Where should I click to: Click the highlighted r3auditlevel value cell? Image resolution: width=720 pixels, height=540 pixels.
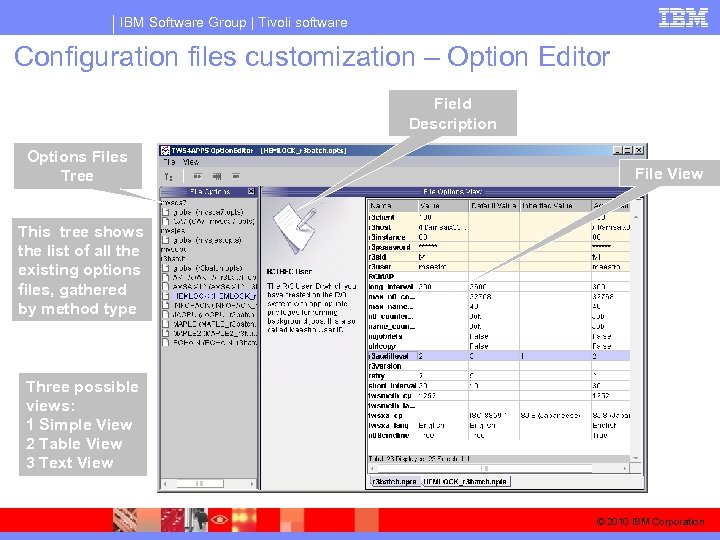pos(443,356)
